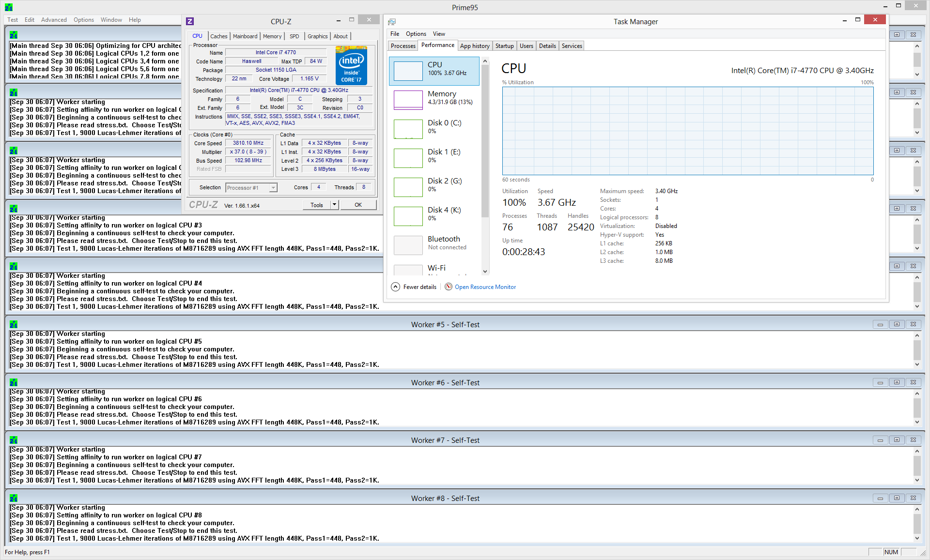Click OK button in CPU-Z

pos(358,205)
